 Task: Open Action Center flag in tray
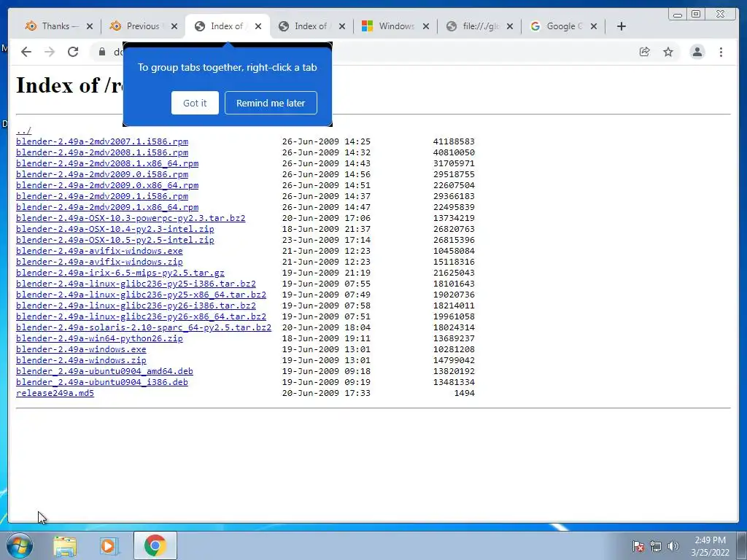[638, 546]
